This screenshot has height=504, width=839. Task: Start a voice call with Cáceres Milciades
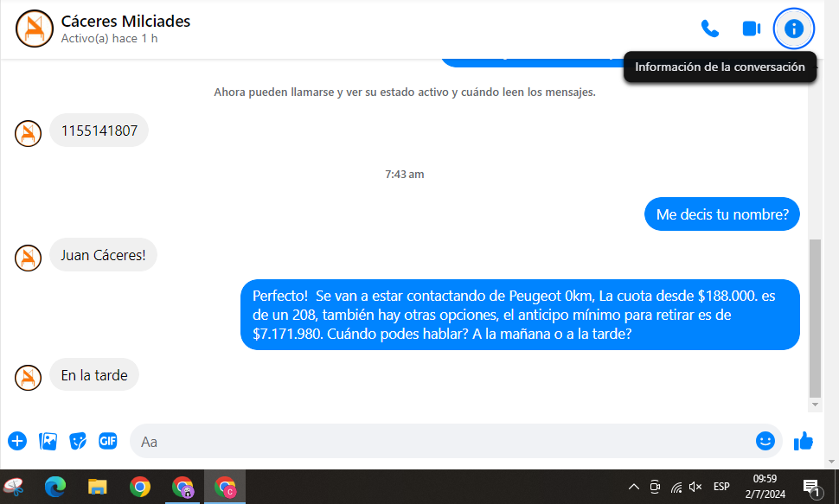click(x=709, y=29)
